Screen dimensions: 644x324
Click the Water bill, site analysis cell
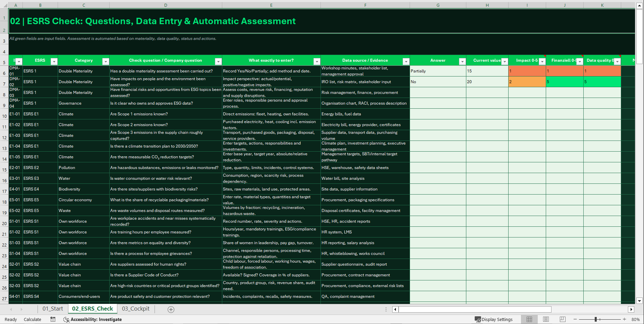tap(365, 178)
